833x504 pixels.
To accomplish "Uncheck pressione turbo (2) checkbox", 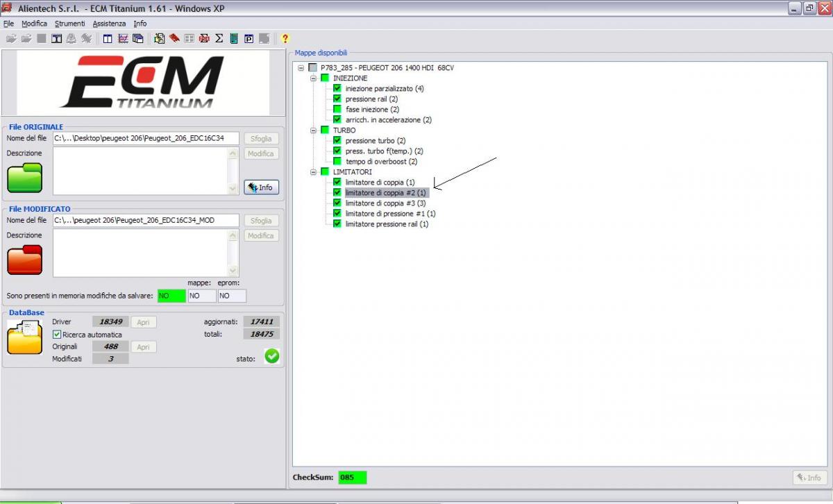I will click(x=337, y=141).
